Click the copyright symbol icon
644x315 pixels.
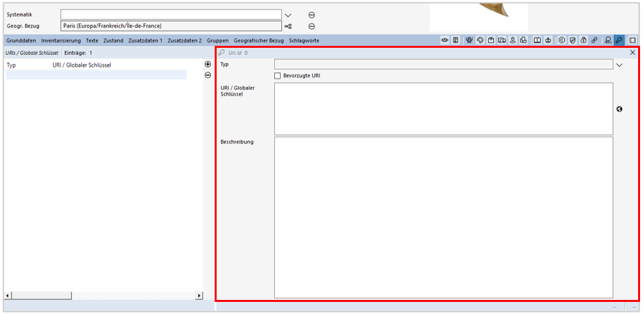pyautogui.click(x=561, y=41)
